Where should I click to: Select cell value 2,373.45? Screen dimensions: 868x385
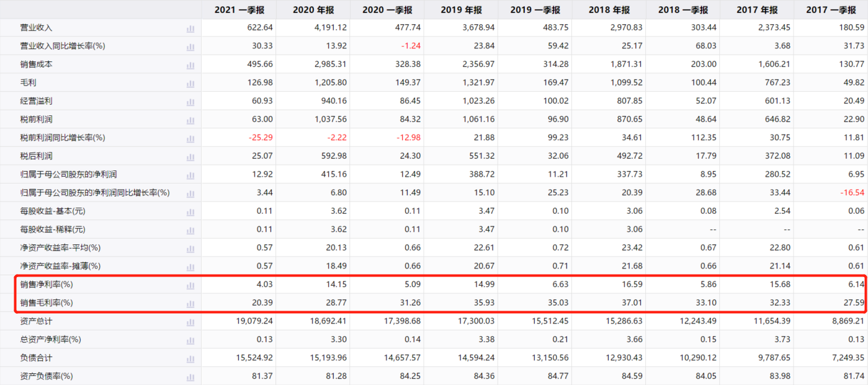[x=774, y=28]
